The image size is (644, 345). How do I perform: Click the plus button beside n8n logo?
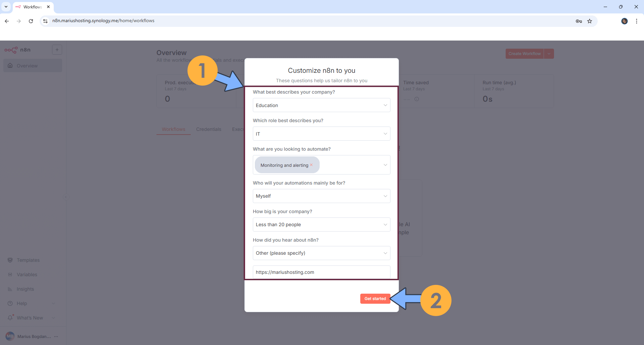tap(57, 50)
